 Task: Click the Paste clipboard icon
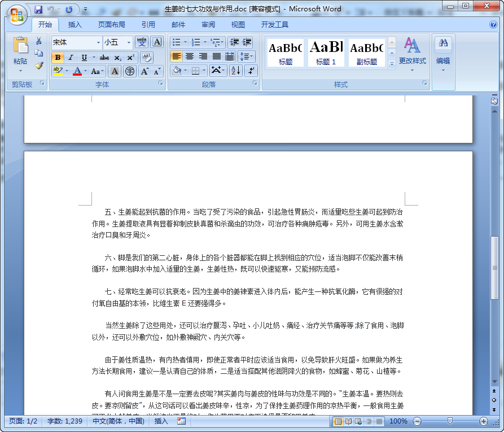point(20,45)
